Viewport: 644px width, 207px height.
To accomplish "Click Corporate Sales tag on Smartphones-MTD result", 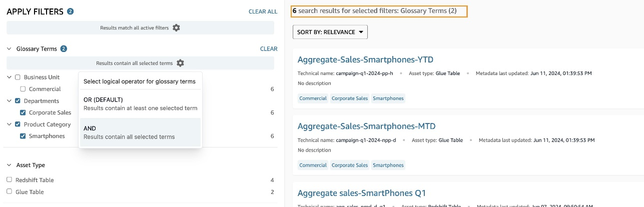I will pyautogui.click(x=349, y=165).
